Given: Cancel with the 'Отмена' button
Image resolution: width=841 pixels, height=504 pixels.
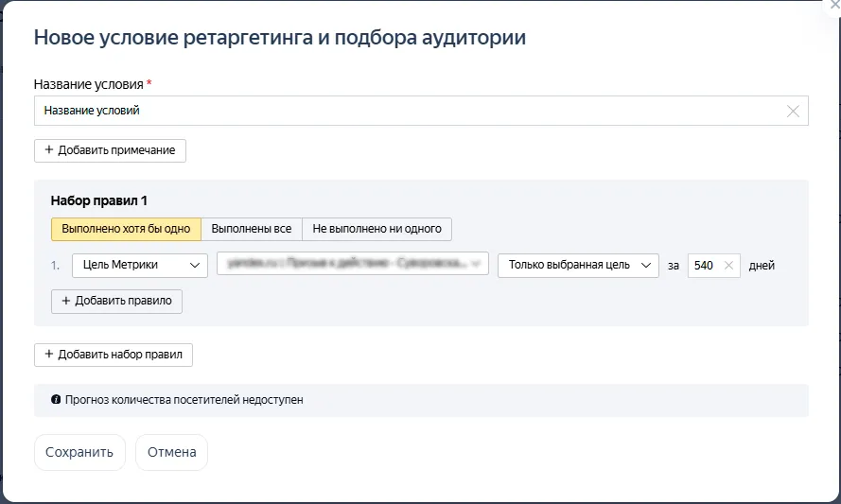Looking at the screenshot, I should (171, 453).
